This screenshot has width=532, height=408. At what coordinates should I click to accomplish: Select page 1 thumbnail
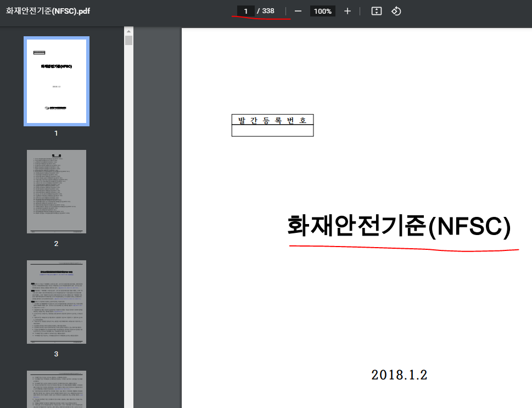click(x=57, y=81)
